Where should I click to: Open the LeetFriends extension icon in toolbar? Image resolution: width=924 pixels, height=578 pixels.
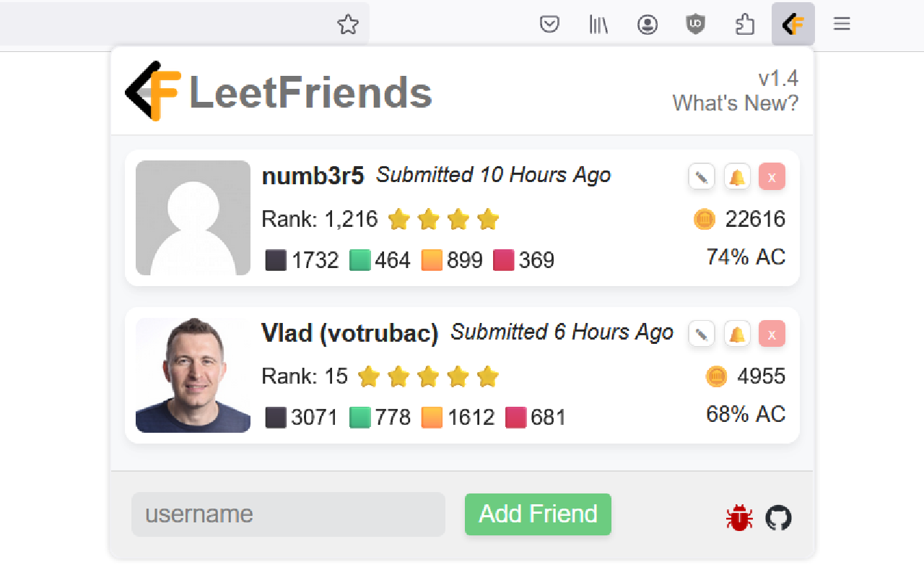(793, 24)
